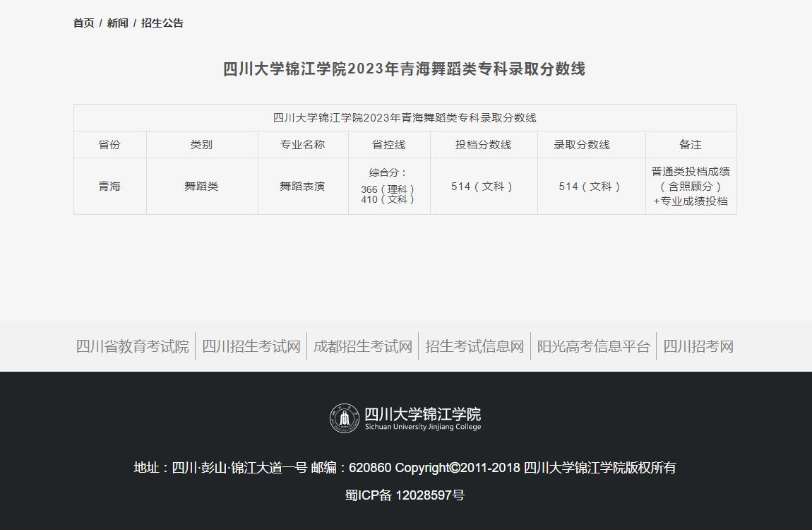Click the 366（理科） score text

(388, 189)
